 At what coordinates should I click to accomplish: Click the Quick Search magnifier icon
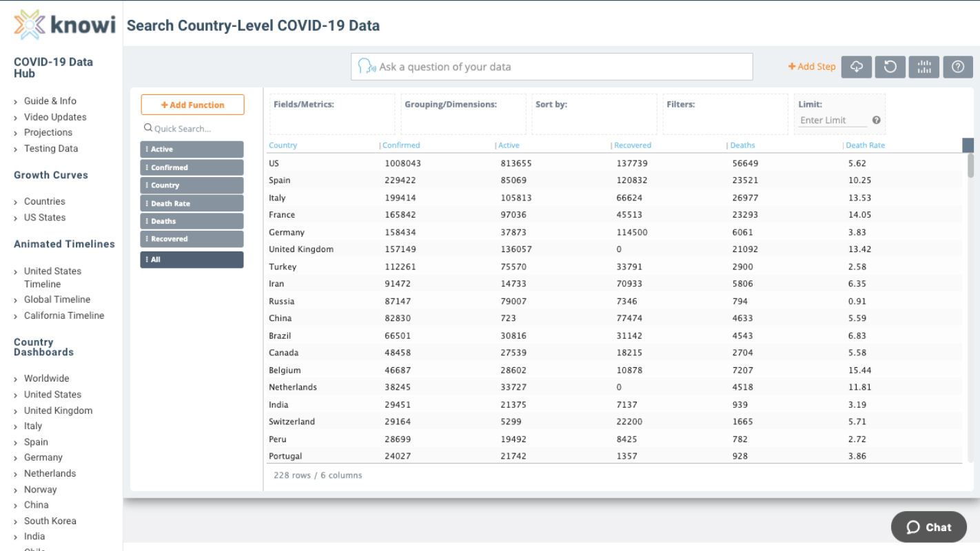pyautogui.click(x=147, y=128)
